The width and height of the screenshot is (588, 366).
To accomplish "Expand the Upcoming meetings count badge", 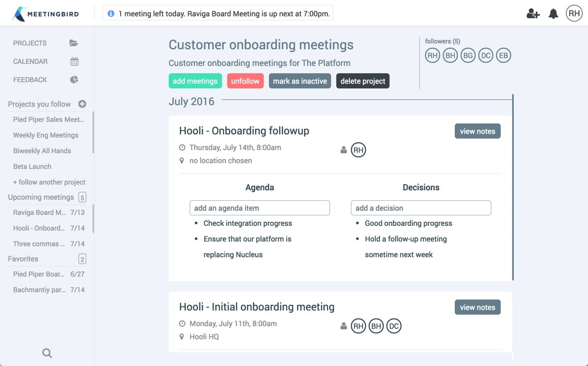I will point(82,197).
